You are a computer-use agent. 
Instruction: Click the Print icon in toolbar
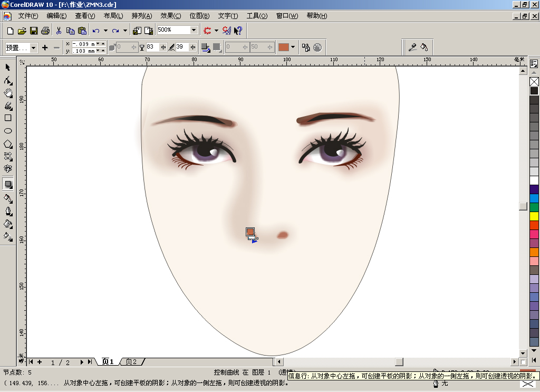pos(45,31)
